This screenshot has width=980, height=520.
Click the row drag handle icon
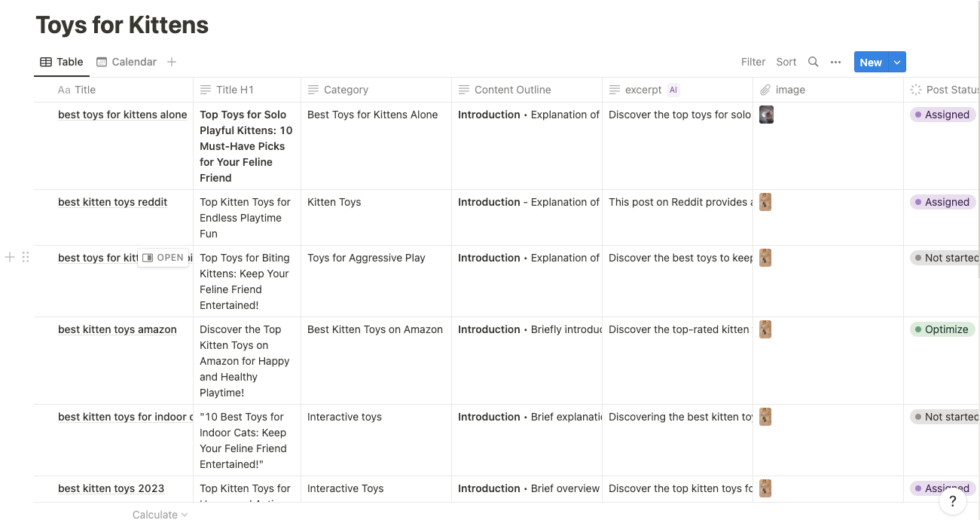coord(26,257)
